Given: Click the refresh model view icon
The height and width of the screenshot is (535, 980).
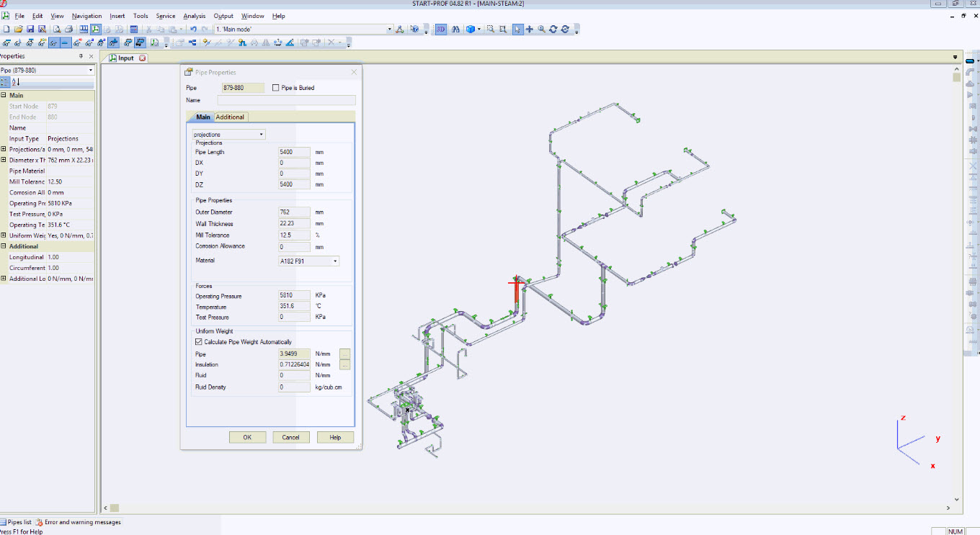Looking at the screenshot, I should [x=553, y=29].
